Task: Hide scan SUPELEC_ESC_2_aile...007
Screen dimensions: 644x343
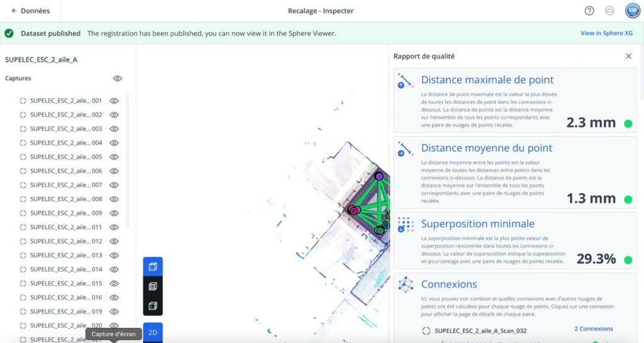Action: (114, 185)
